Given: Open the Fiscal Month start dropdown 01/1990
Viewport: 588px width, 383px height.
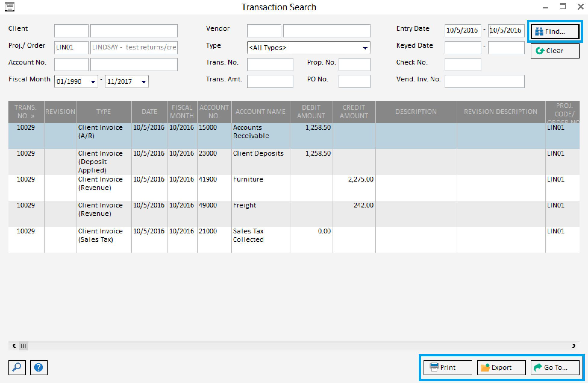Looking at the screenshot, I should pyautogui.click(x=93, y=81).
